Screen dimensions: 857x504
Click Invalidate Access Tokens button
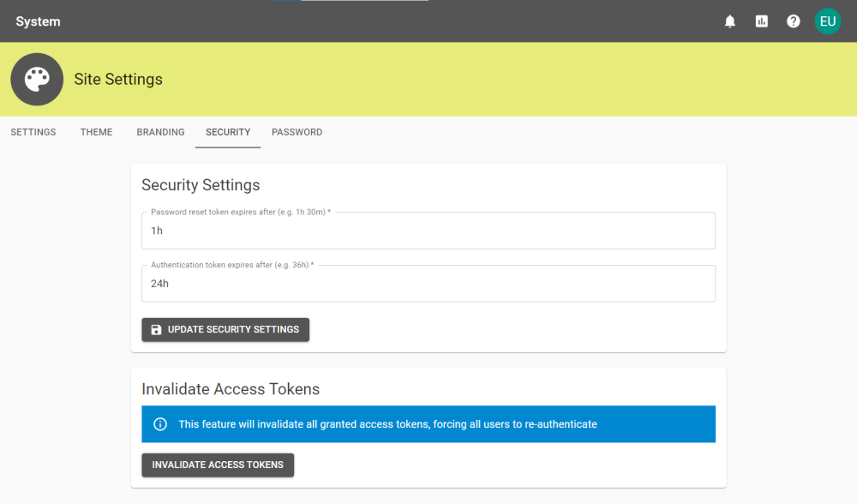[x=218, y=465]
